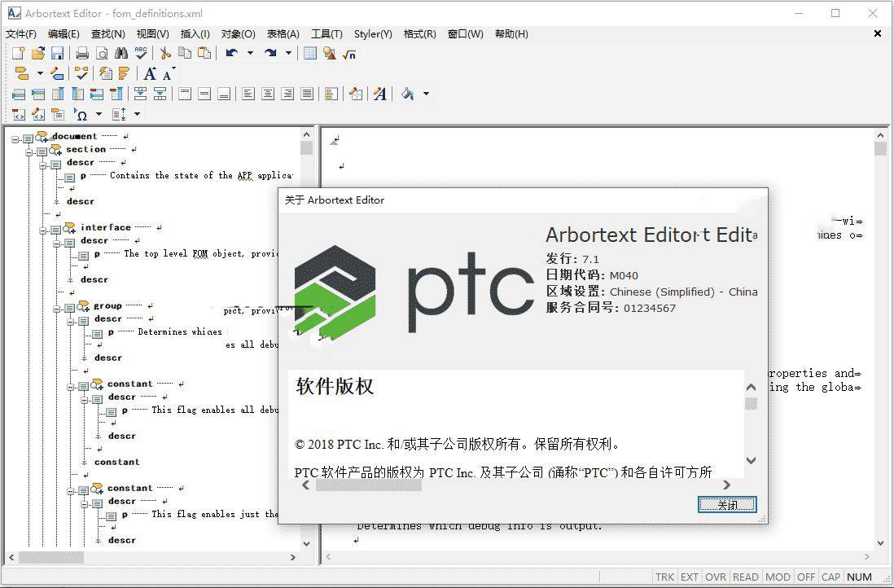Click the justify text alignment icon
The image size is (894, 588).
(x=307, y=94)
